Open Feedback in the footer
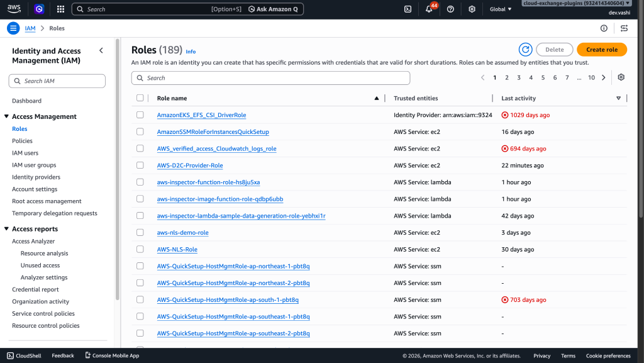 click(63, 355)
